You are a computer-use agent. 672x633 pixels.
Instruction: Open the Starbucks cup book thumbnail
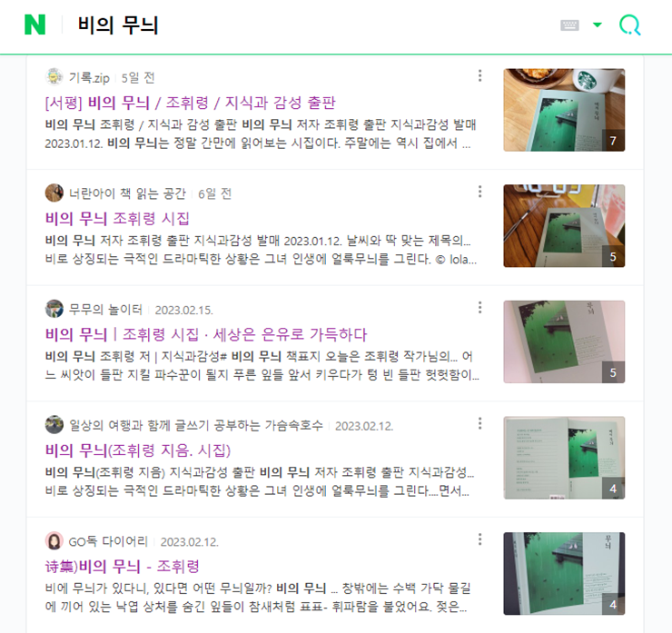[x=564, y=110]
